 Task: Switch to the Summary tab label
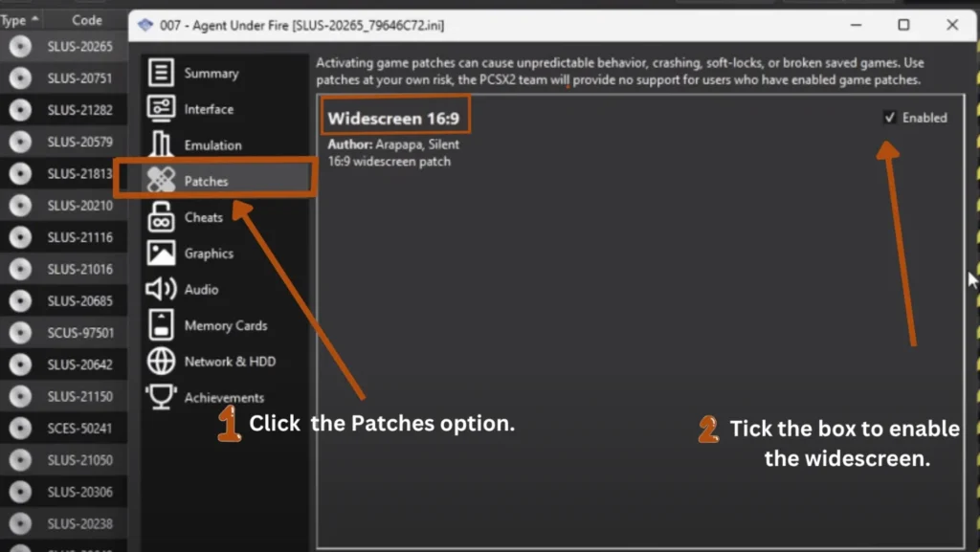tap(212, 73)
